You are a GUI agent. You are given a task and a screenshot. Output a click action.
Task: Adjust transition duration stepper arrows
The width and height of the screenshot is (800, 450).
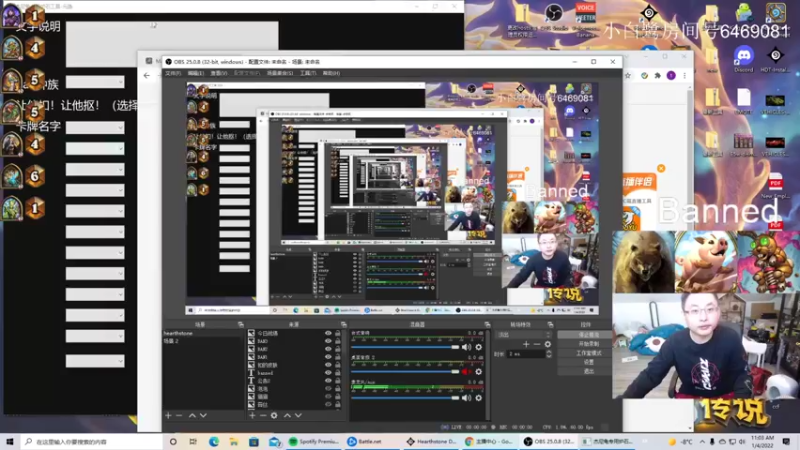coord(548,354)
